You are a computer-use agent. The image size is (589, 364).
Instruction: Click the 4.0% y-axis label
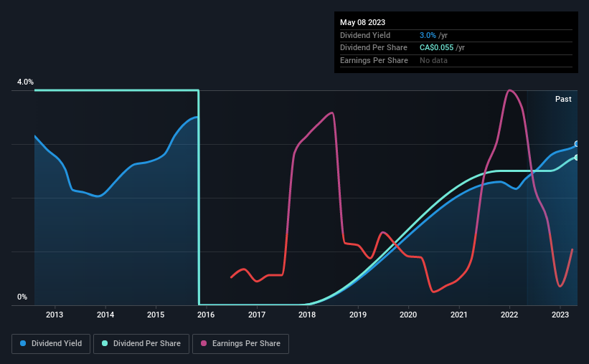pyautogui.click(x=25, y=82)
